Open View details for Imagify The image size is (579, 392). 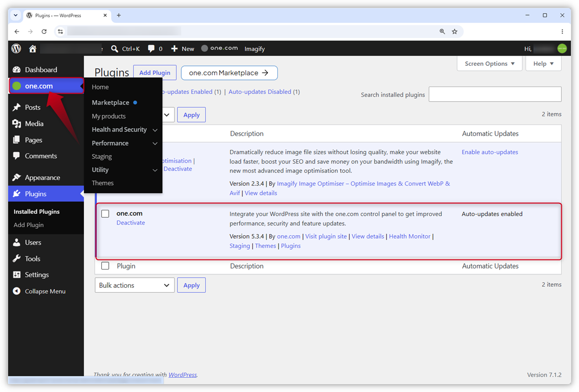pyautogui.click(x=261, y=193)
